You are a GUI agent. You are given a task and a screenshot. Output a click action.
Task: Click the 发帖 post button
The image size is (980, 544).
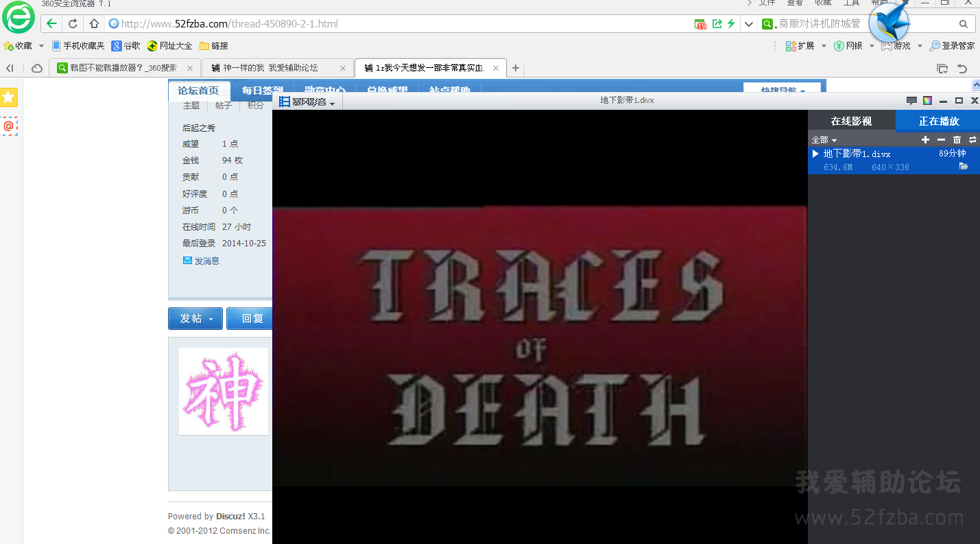click(x=195, y=318)
